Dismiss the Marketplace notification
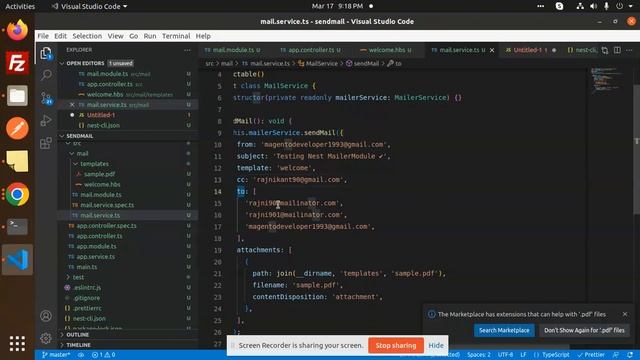 [625, 314]
